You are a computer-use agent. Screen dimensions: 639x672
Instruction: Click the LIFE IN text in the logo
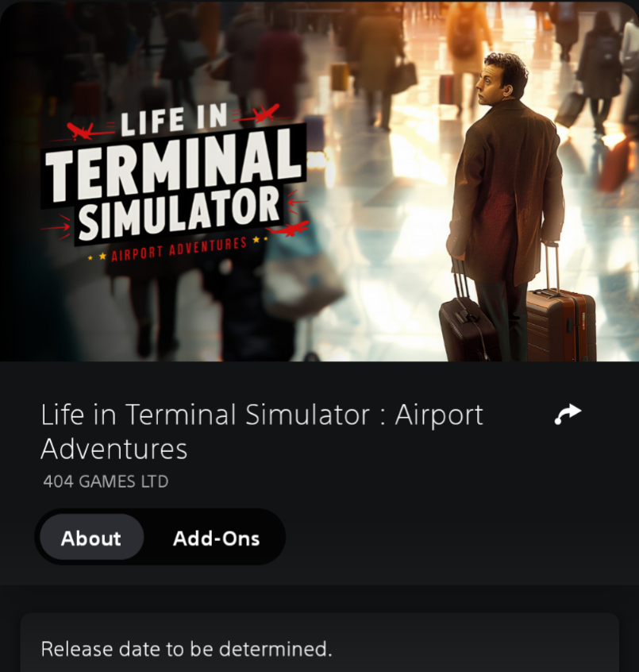click(x=174, y=121)
